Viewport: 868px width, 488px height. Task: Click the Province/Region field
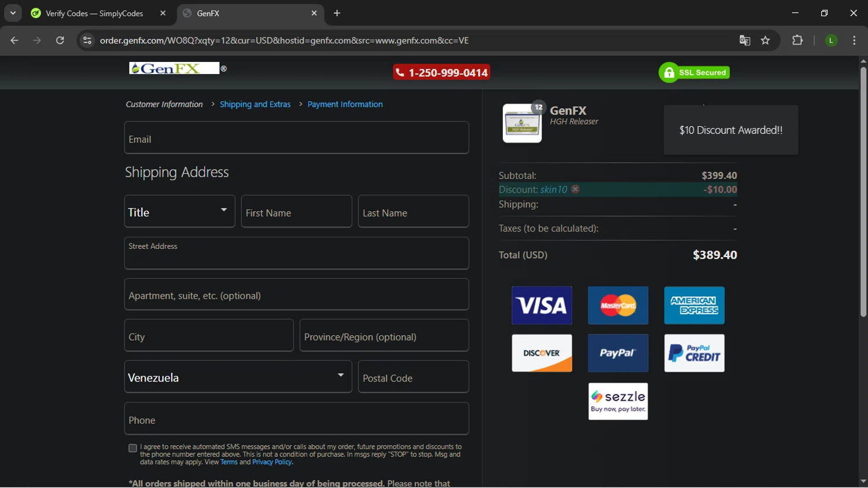384,335
